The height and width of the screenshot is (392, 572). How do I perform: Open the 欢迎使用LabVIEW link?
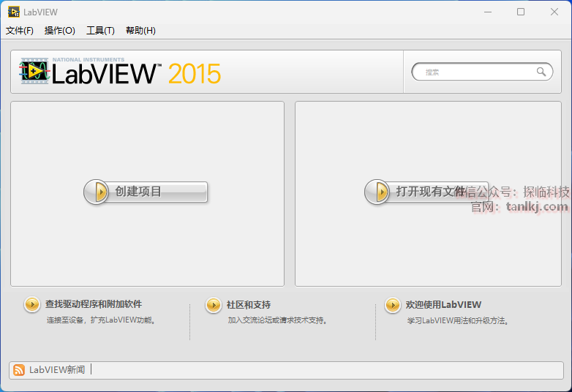coord(443,305)
